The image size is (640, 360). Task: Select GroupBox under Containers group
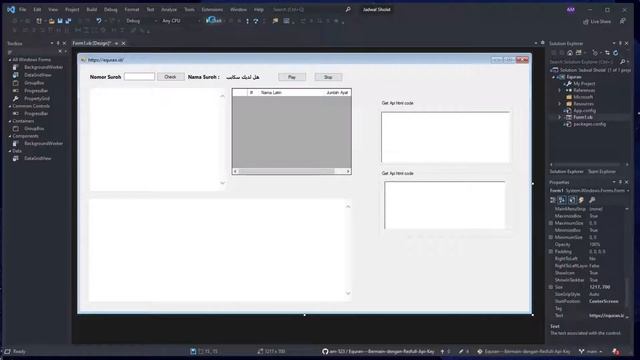[34, 129]
